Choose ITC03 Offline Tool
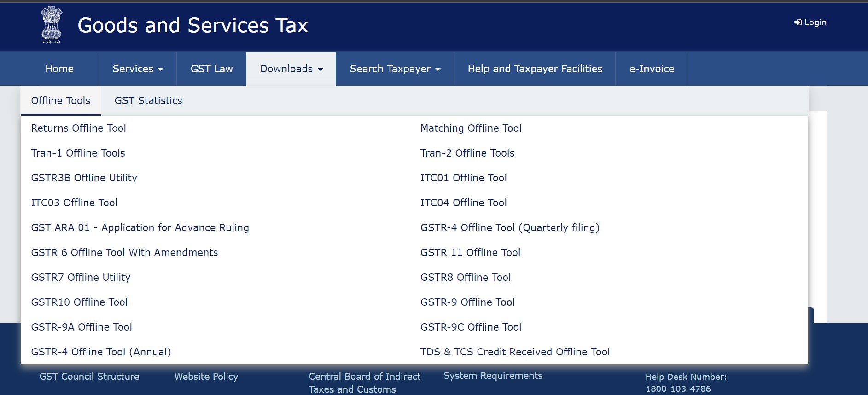Image resolution: width=868 pixels, height=395 pixels. pyautogui.click(x=74, y=203)
